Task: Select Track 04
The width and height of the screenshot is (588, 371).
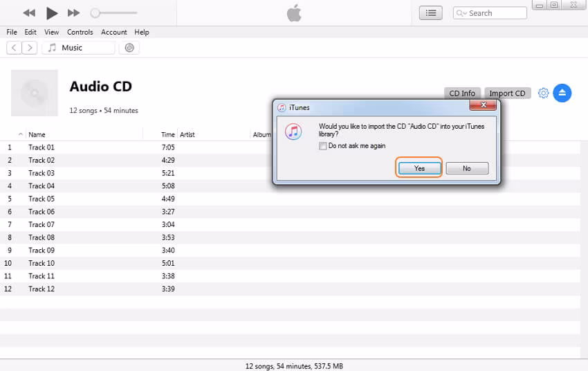Action: 42,186
